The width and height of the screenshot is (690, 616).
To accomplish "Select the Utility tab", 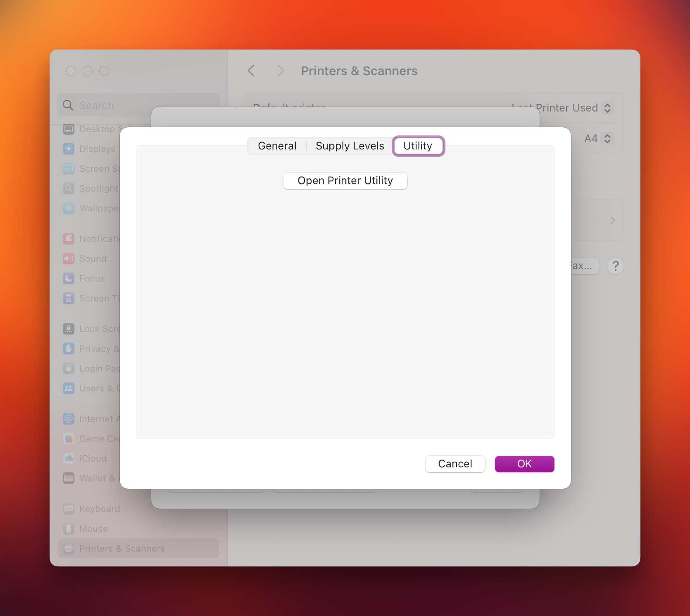I will [x=418, y=146].
